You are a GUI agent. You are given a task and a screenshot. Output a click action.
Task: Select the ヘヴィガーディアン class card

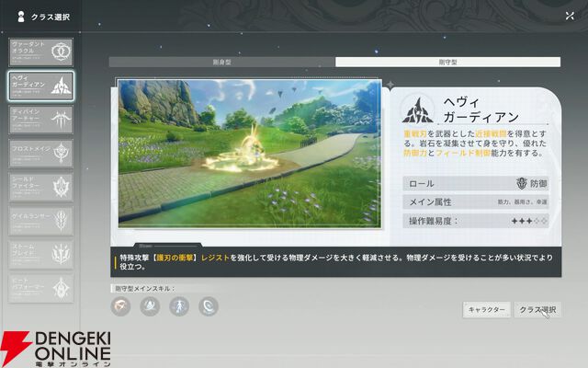pyautogui.click(x=40, y=86)
